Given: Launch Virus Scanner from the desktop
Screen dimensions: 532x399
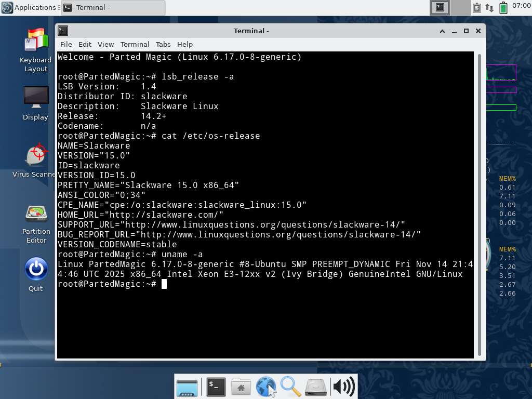Looking at the screenshot, I should point(36,155).
